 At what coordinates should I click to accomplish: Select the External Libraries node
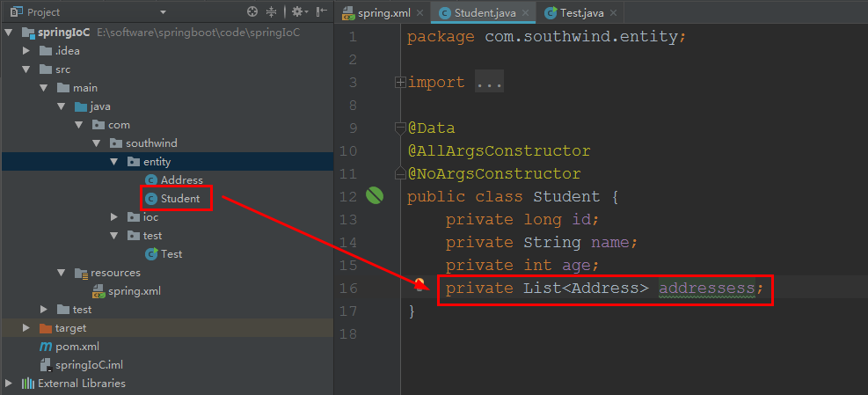coord(82,384)
